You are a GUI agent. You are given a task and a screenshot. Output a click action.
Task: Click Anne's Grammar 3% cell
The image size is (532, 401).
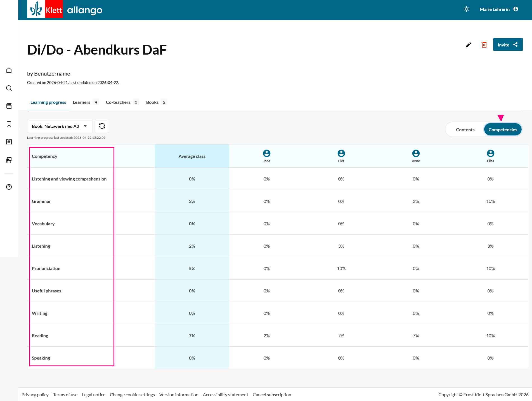click(416, 201)
